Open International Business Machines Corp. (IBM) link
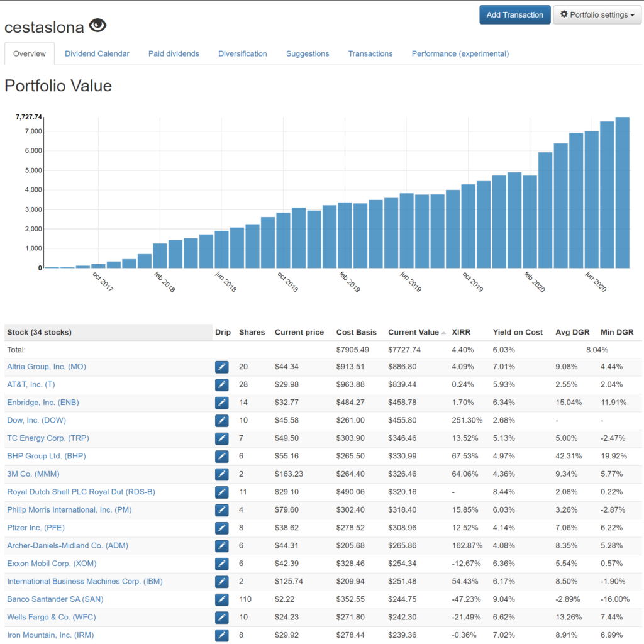 coord(85,582)
